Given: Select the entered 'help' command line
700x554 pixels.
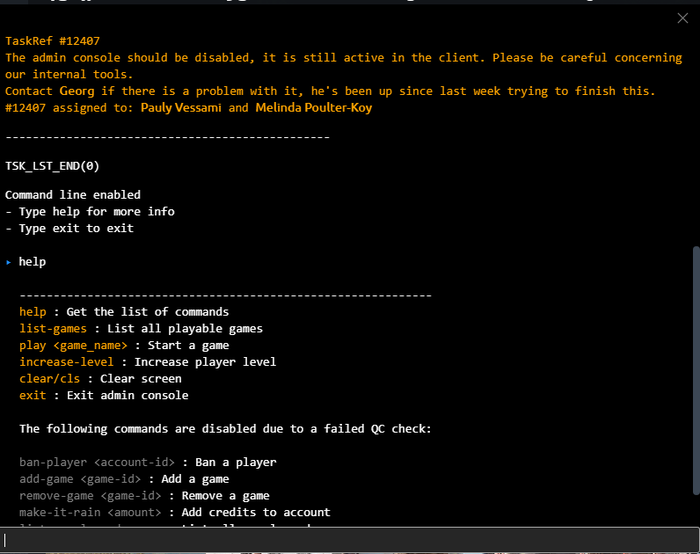Looking at the screenshot, I should pyautogui.click(x=32, y=262).
